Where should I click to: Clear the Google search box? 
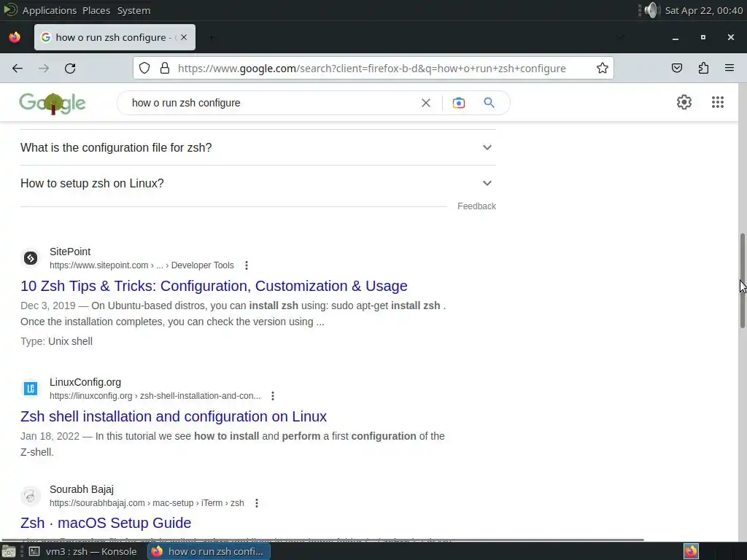[426, 103]
